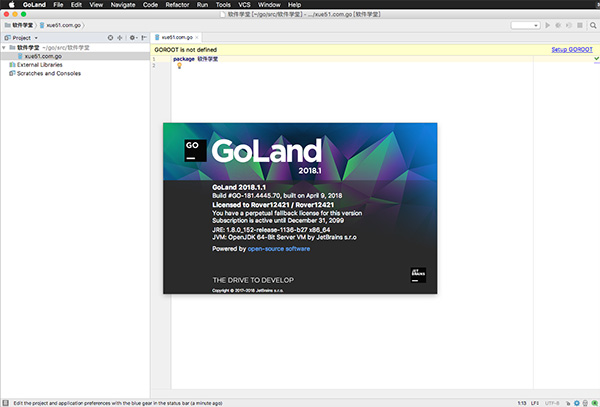
Task: Open the Refactor menu
Action: (x=177, y=5)
